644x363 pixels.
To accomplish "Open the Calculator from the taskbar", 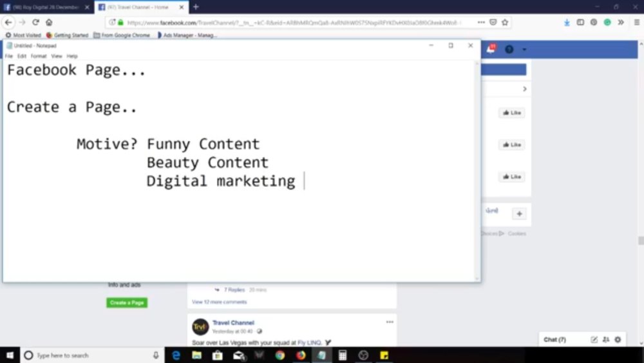I will coord(343,355).
